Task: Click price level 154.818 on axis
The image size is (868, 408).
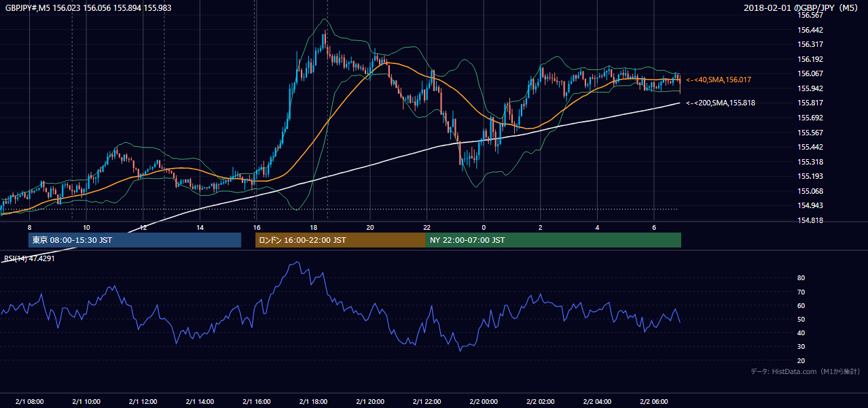Action: (810, 221)
